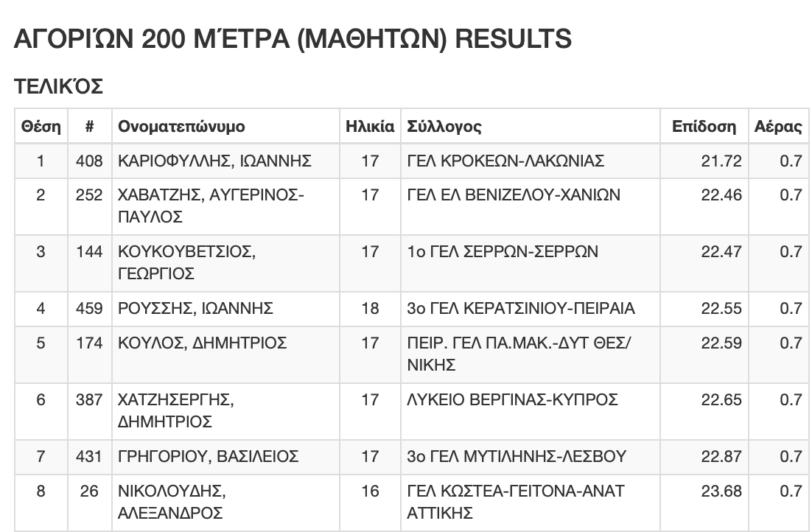Click the Επίδοση column header

(704, 127)
